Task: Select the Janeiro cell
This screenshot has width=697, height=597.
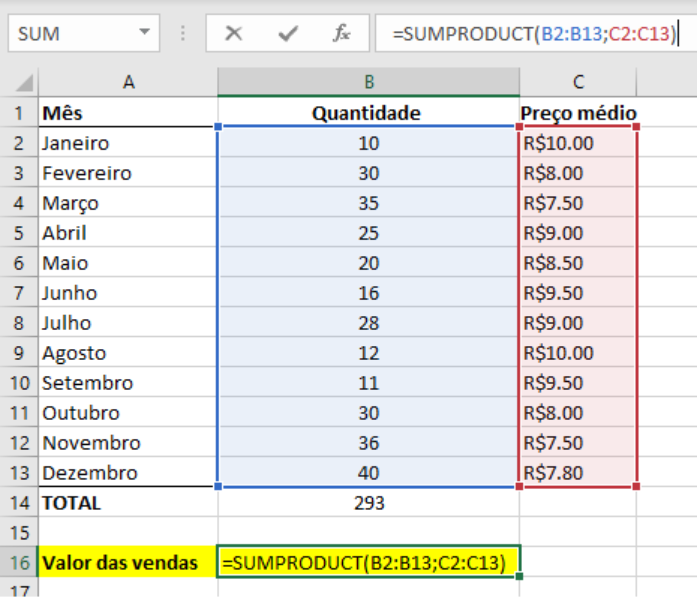Action: [128, 143]
